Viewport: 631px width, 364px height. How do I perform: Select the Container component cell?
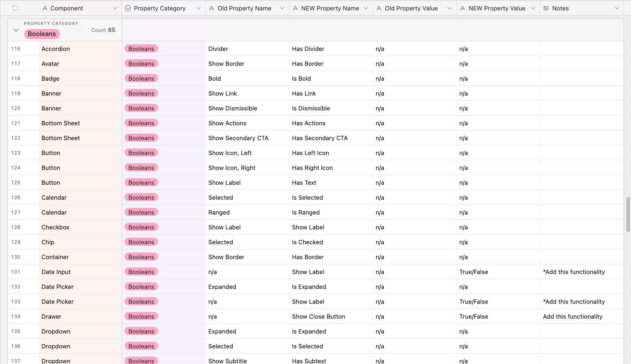(x=80, y=257)
